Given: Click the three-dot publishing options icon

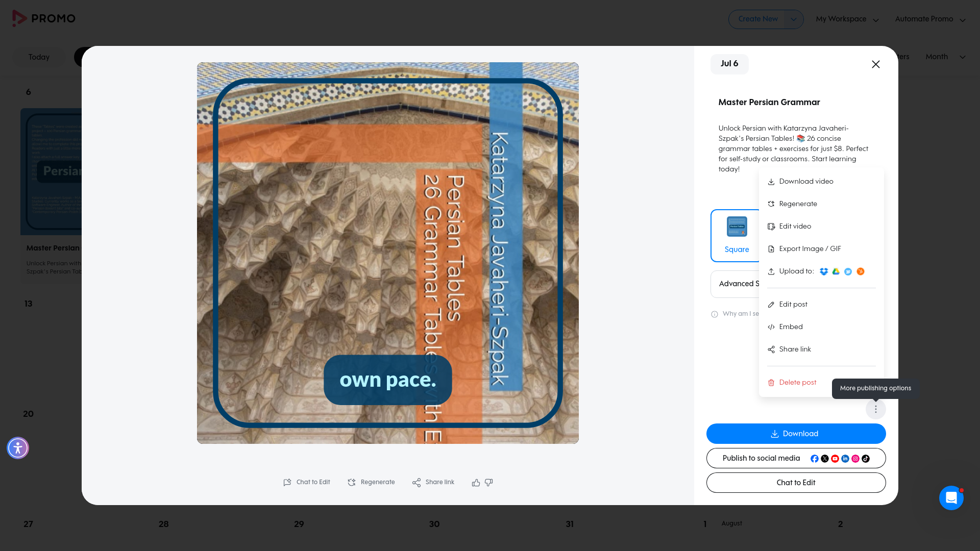Looking at the screenshot, I should point(876,409).
